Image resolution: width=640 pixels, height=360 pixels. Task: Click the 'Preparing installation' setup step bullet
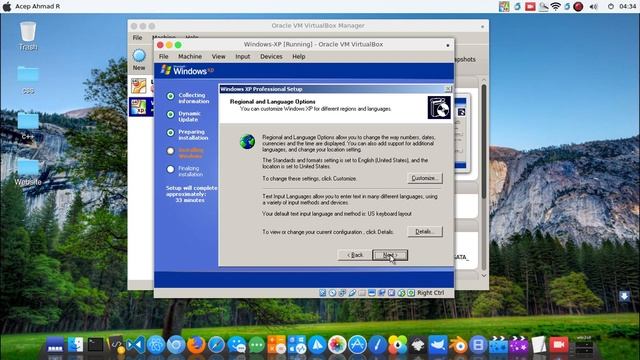[x=171, y=133]
